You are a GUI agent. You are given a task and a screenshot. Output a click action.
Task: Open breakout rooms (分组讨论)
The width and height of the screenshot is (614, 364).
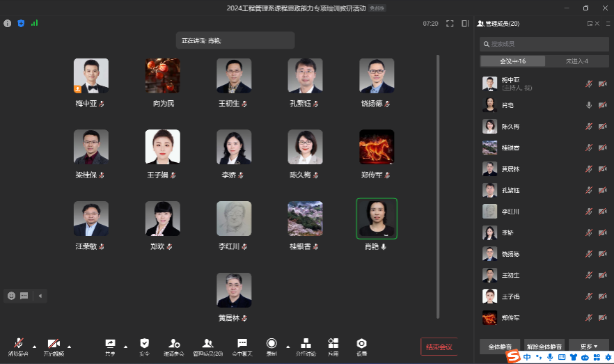[x=306, y=347]
